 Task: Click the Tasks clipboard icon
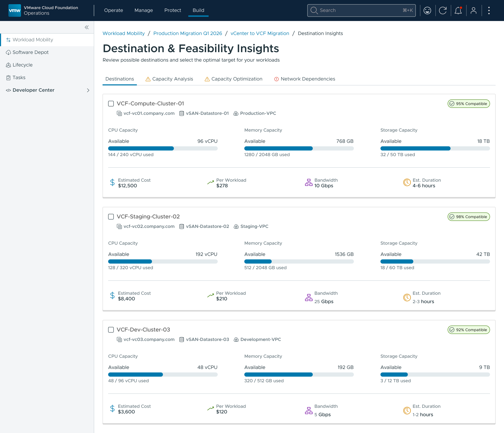[x=9, y=78]
